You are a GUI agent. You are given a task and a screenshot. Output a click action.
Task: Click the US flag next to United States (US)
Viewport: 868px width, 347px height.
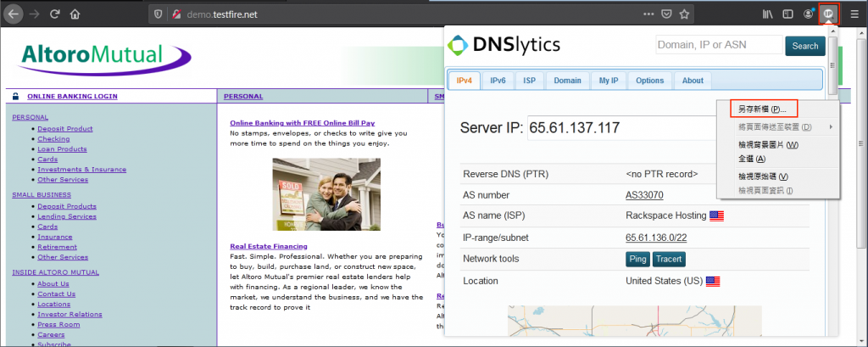(713, 281)
